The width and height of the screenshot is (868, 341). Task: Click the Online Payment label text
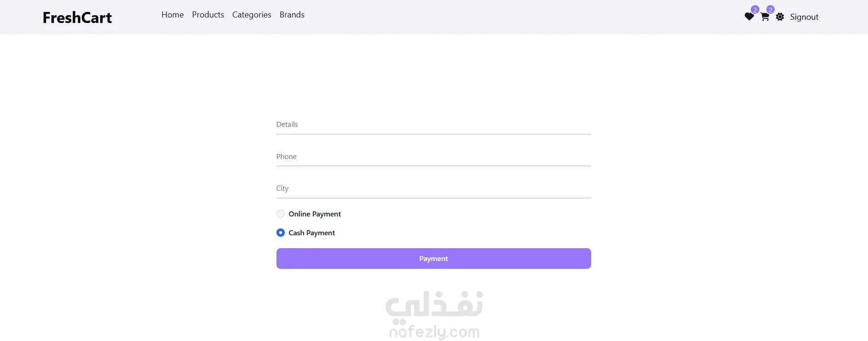(x=315, y=214)
